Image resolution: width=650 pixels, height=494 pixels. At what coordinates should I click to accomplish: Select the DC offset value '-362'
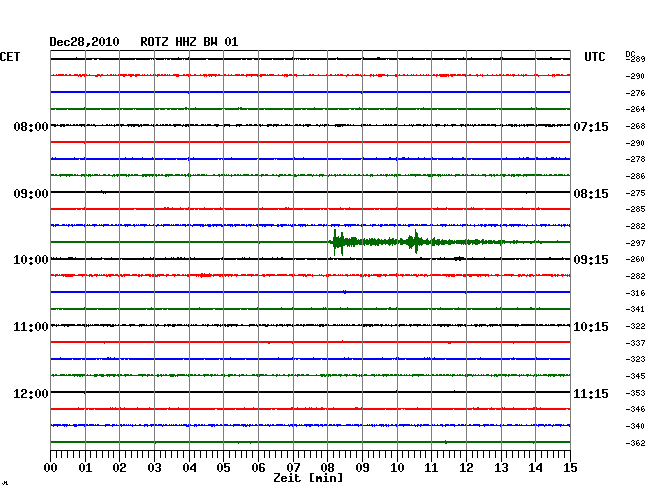(635, 443)
